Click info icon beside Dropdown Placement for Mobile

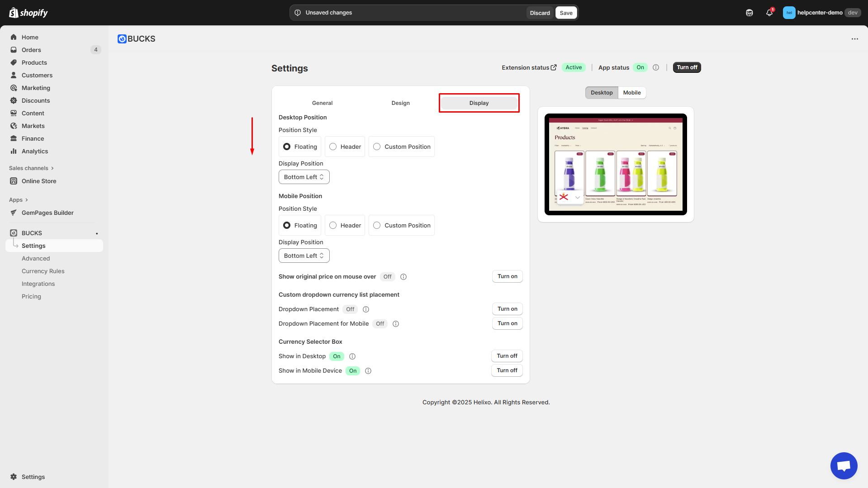tap(396, 324)
